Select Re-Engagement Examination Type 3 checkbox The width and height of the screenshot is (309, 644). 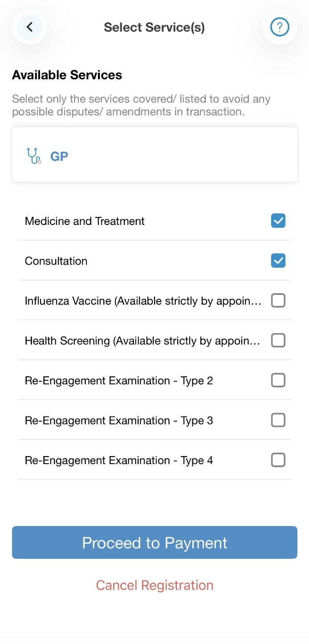point(278,420)
